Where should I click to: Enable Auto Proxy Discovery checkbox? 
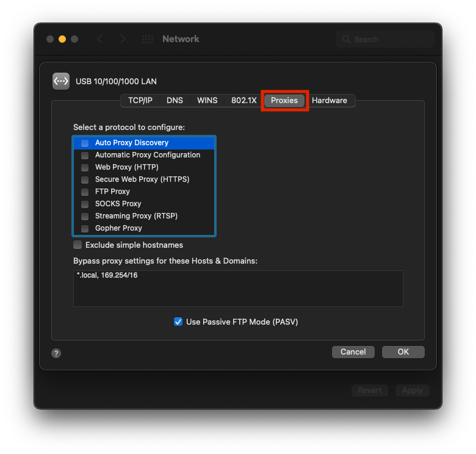(85, 143)
